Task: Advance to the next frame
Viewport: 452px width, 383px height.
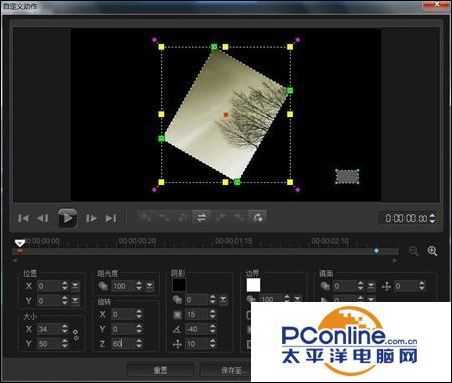Action: 91,218
